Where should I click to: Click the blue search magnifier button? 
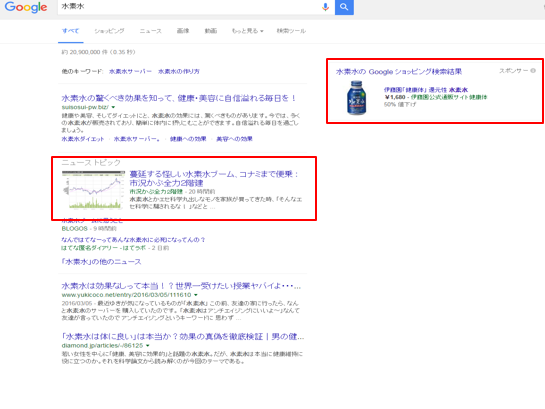(344, 7)
